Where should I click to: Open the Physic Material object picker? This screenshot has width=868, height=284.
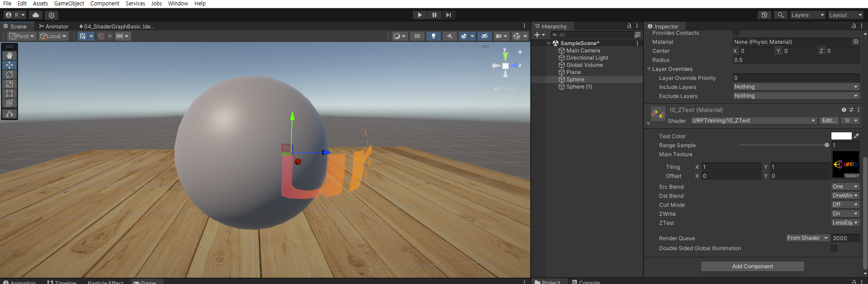tap(856, 42)
